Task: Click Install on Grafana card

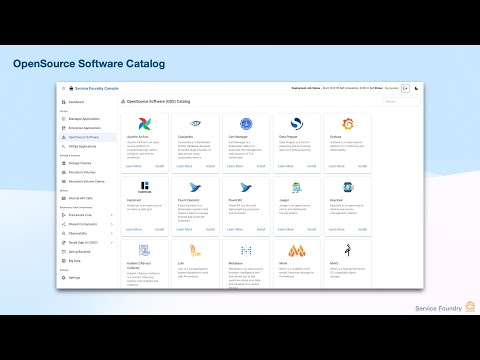Action: coord(362,166)
